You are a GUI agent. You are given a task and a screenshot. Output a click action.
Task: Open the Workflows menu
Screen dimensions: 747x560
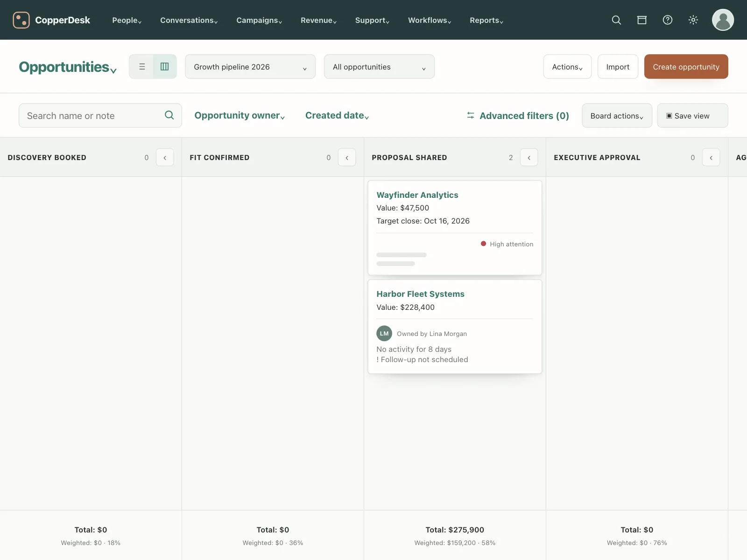pyautogui.click(x=430, y=20)
